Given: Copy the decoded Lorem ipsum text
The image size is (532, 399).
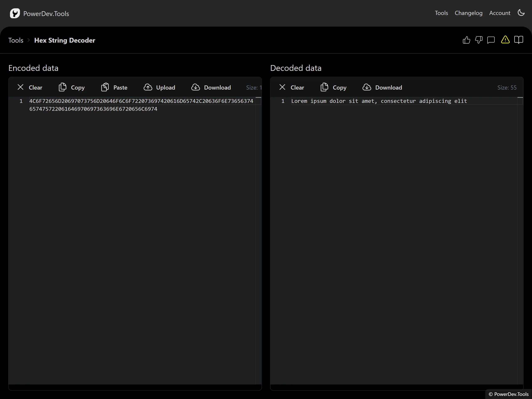Looking at the screenshot, I should point(333,87).
